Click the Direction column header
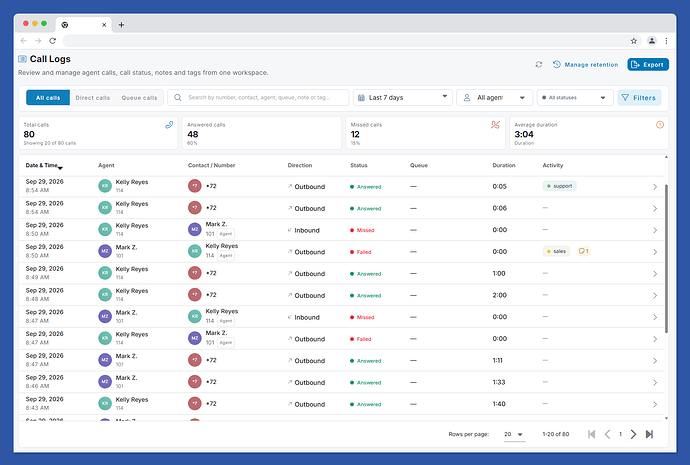690x465 pixels. coord(300,165)
